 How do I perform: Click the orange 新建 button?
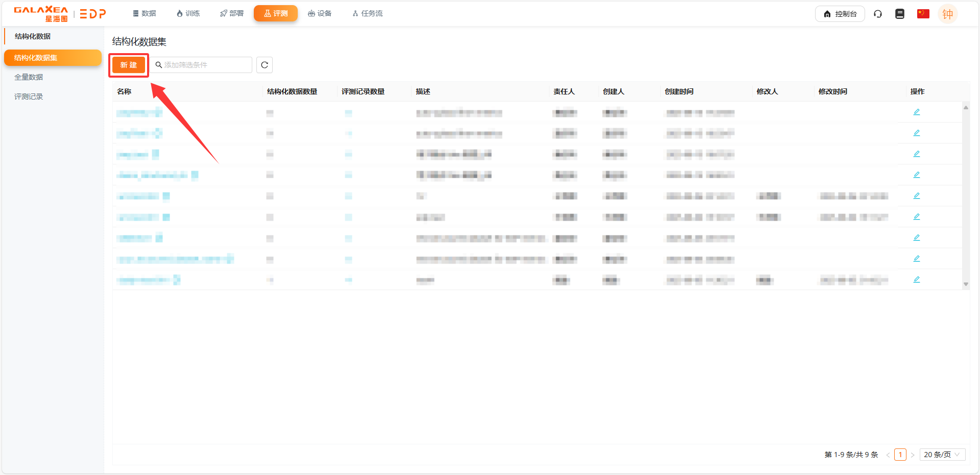click(129, 65)
